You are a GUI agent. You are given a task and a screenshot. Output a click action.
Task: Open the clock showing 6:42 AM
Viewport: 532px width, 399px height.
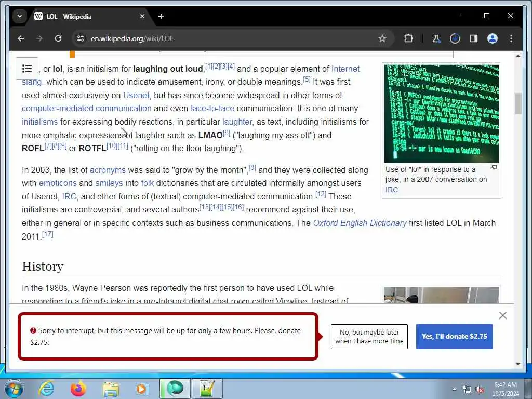[x=506, y=389]
